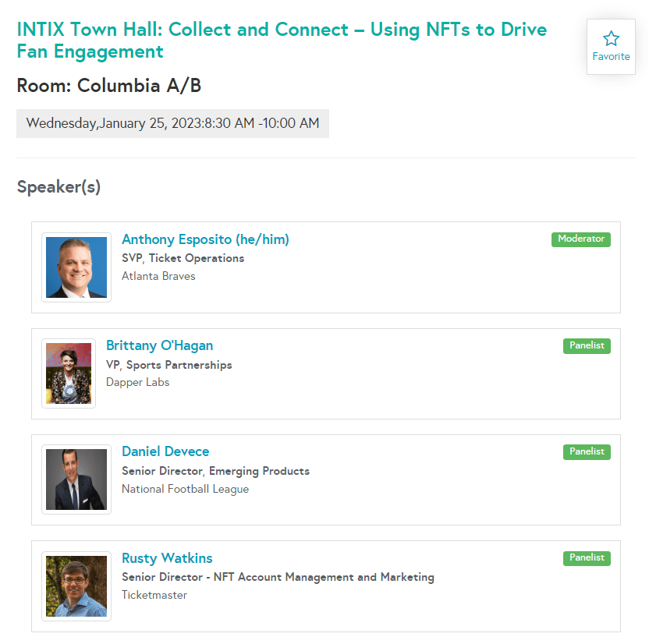Viewport: 649px width, 644px height.
Task: Open Rusty Watkins' speaker profile
Action: 167,558
